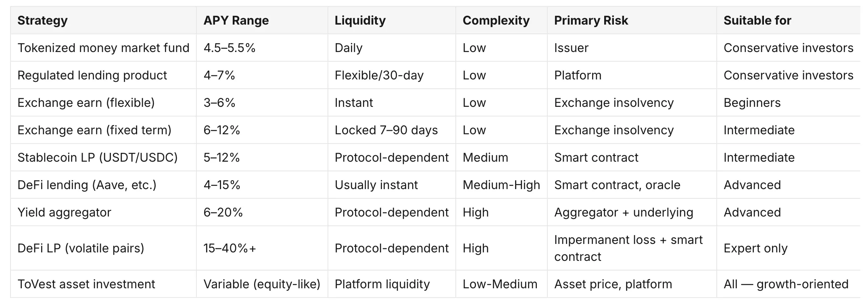Screen dimensions: 868x304
Task: Click Exchange earn (fixed term) cell
Action: click(103, 130)
